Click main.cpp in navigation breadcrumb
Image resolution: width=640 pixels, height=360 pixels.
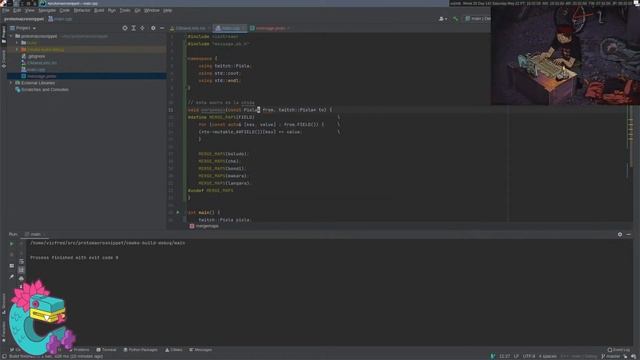[x=60, y=19]
